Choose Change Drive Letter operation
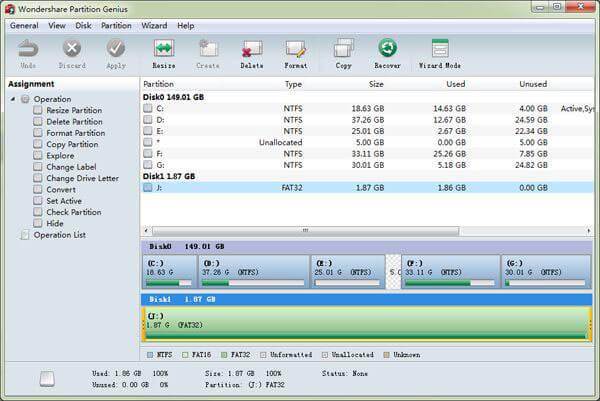Screen dimensions: 600x401 pyautogui.click(x=80, y=178)
